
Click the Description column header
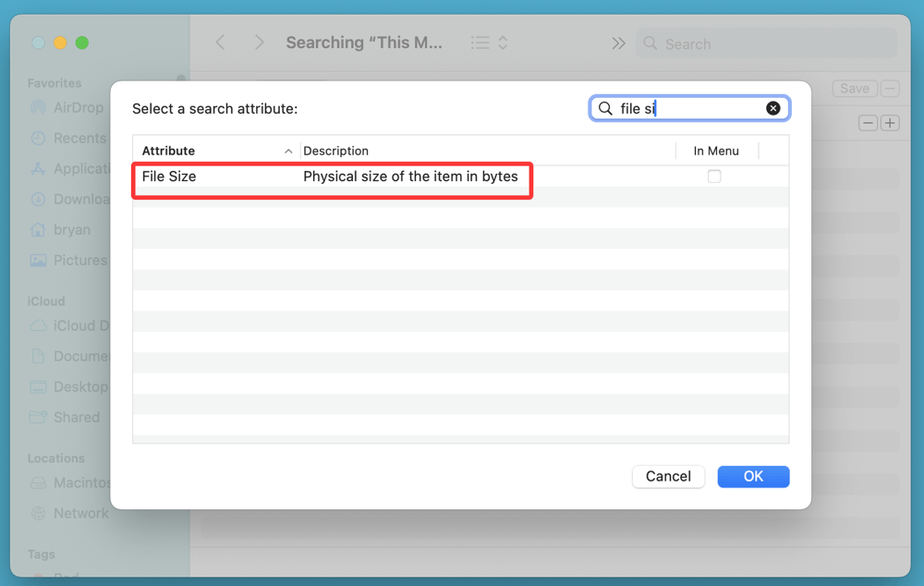click(x=335, y=150)
